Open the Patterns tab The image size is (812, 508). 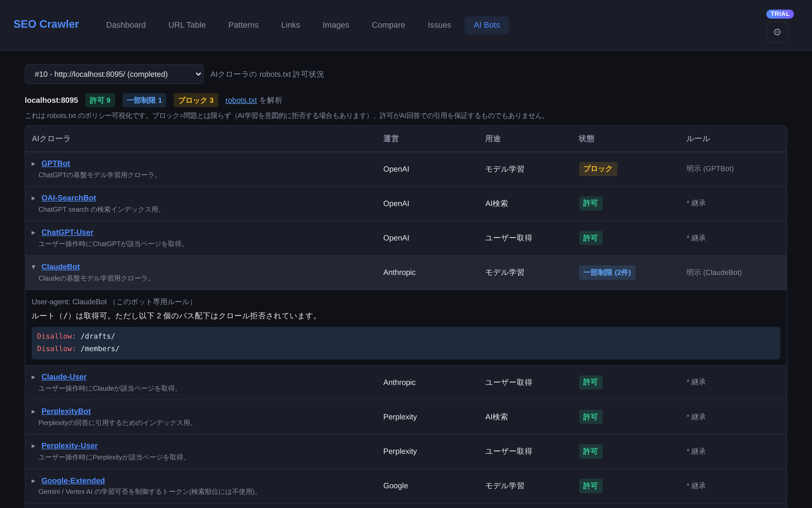(x=243, y=25)
